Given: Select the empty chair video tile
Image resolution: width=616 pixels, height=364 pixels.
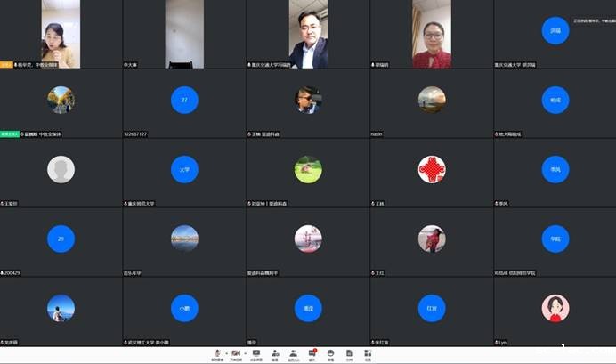Looking at the screenshot, I should point(184,34).
